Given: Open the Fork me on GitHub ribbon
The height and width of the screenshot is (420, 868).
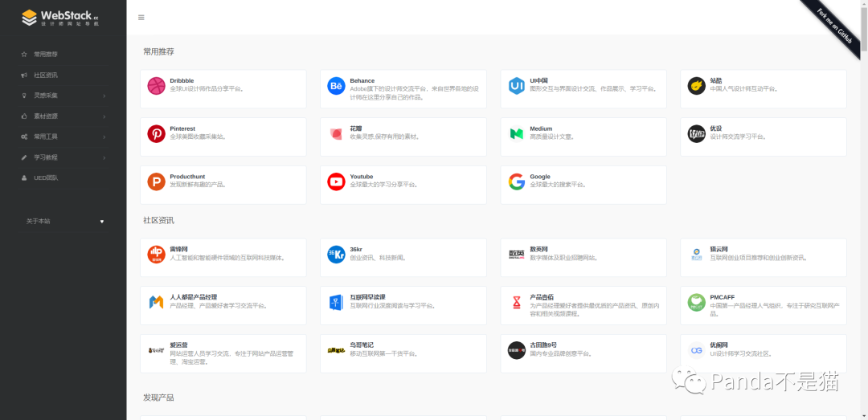Looking at the screenshot, I should 835,26.
